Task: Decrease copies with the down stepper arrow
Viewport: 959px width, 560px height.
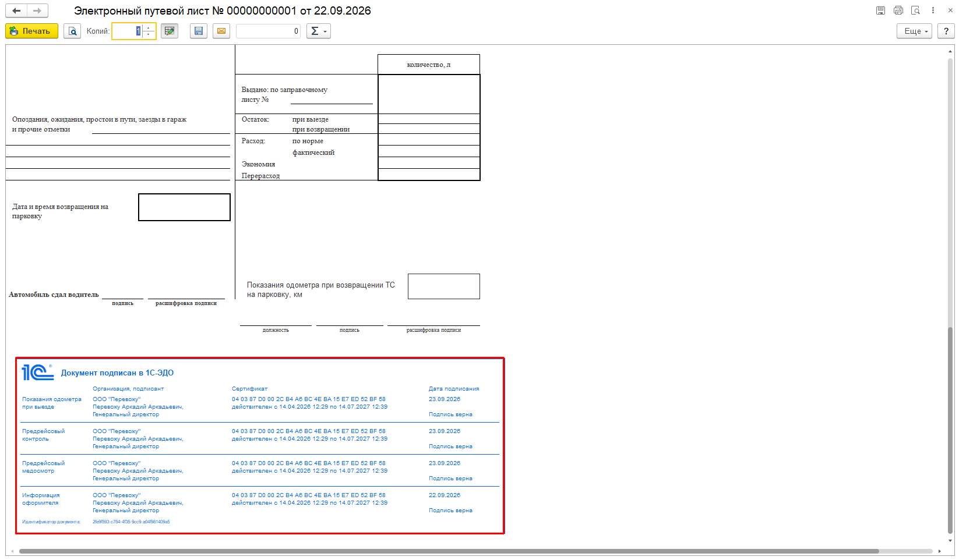Action: [149, 34]
